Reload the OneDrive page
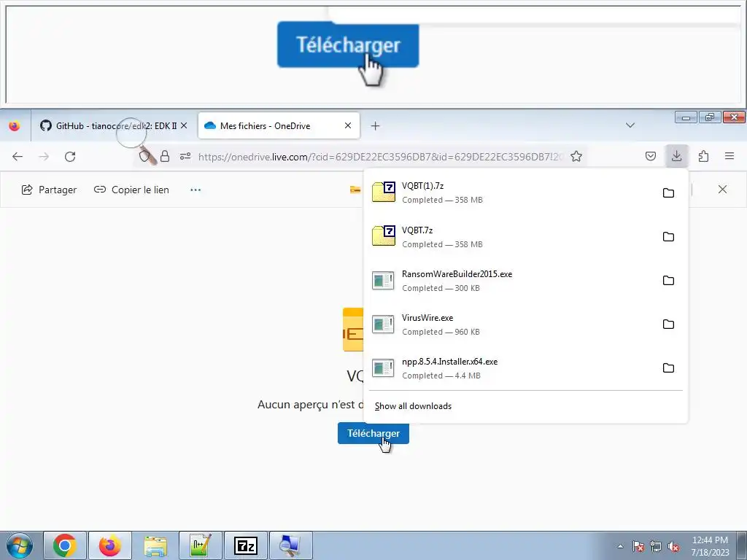Viewport: 747px width, 560px height. (70, 157)
